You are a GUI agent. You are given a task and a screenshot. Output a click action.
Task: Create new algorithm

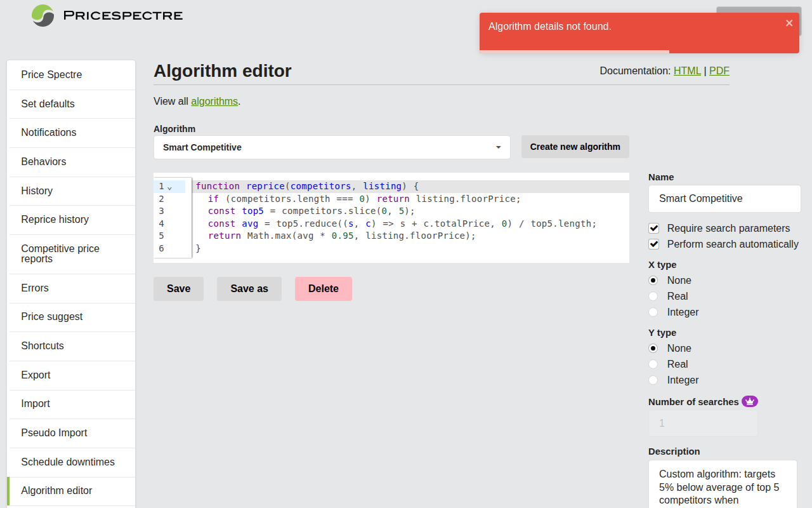click(575, 147)
